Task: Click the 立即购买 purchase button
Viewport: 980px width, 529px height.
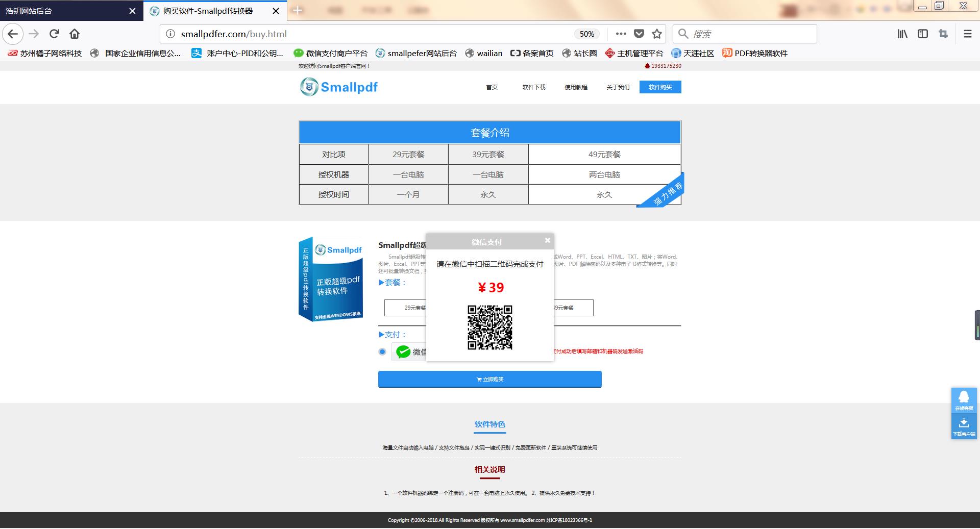Action: (x=489, y=379)
